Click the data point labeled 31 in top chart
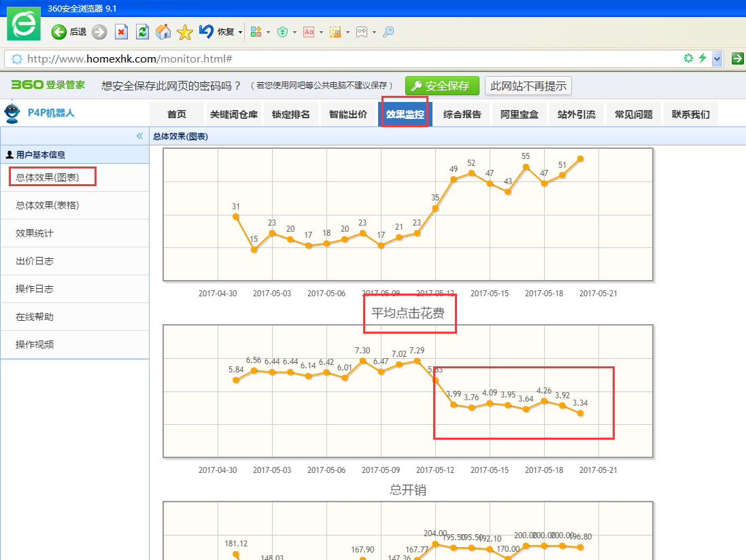The width and height of the screenshot is (746, 560). coord(235,217)
